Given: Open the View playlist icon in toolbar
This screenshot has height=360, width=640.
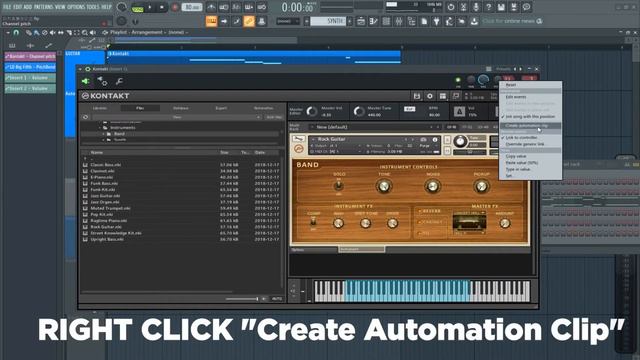Looking at the screenshot, I should [361, 21].
